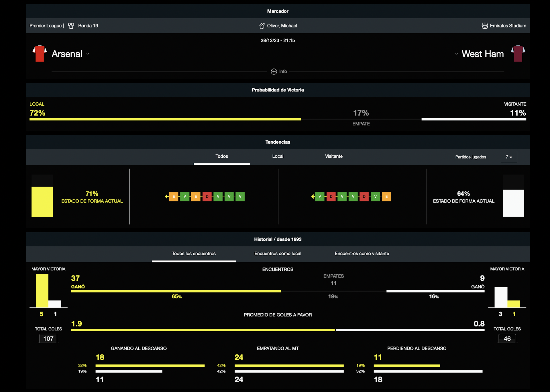Click Arsenal's first orange E form badge
550x392 pixels.
click(174, 197)
